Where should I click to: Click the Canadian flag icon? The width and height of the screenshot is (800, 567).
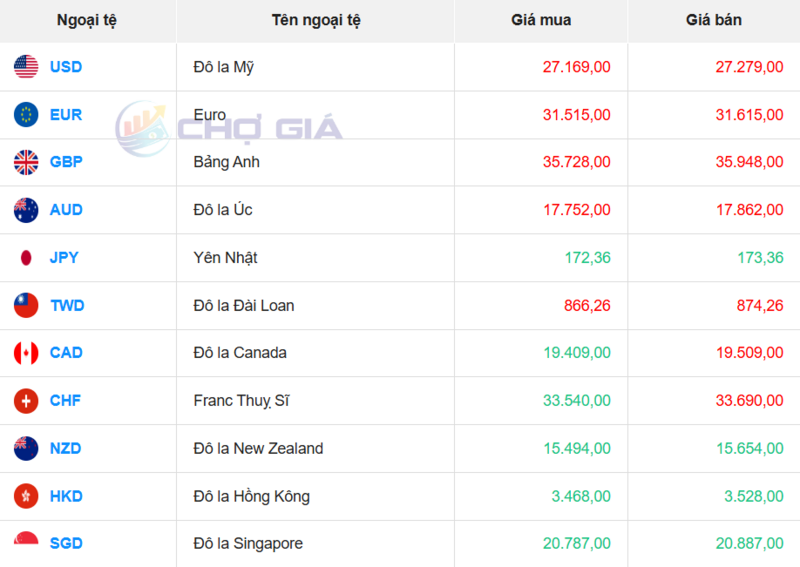pyautogui.click(x=26, y=353)
